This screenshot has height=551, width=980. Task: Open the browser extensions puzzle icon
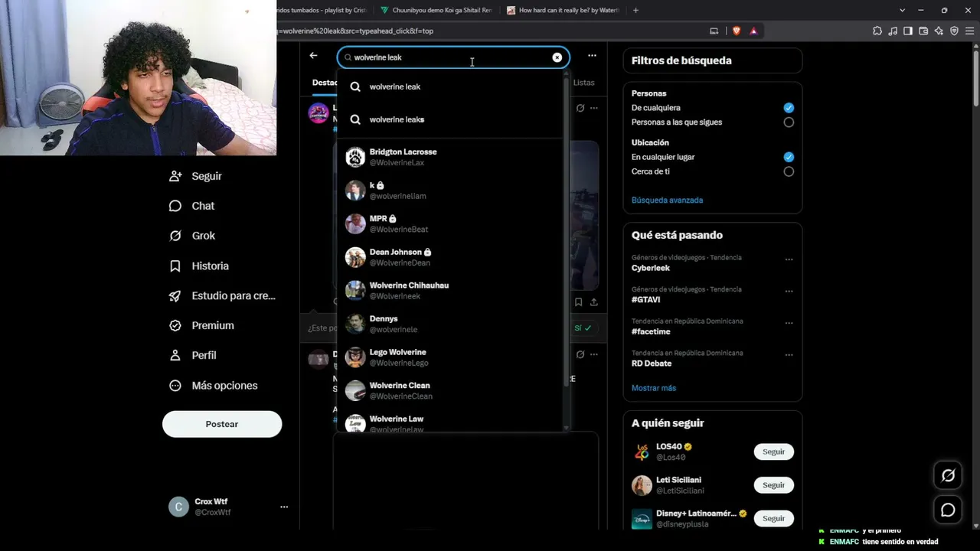click(x=877, y=31)
